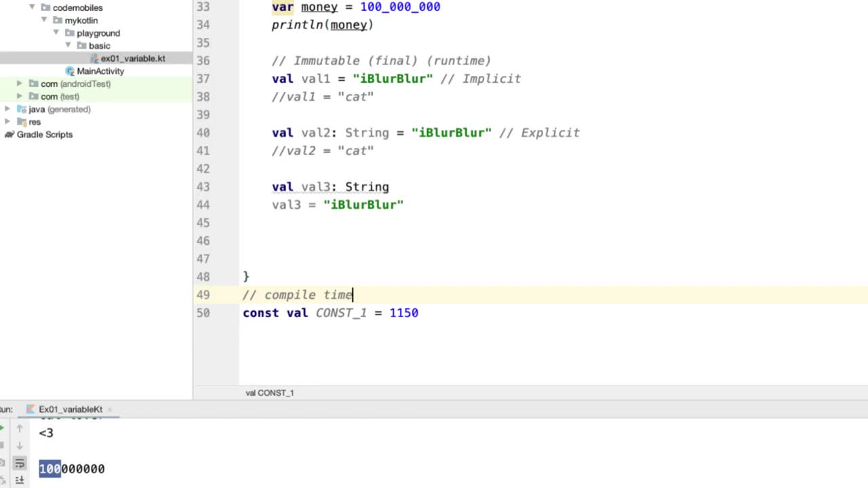868x488 pixels.
Task: Click line number 50 in the gutter
Action: (x=203, y=312)
